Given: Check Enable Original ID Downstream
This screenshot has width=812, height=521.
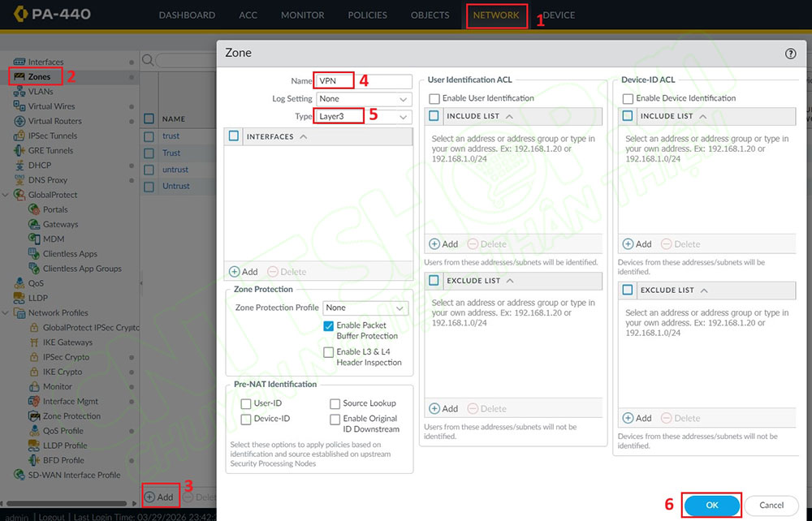Looking at the screenshot, I should pos(335,419).
